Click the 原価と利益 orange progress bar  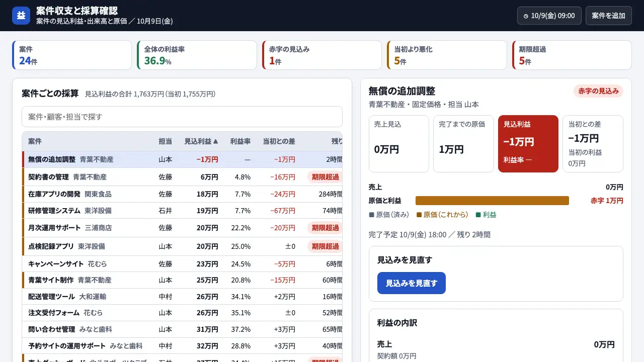[x=492, y=201]
